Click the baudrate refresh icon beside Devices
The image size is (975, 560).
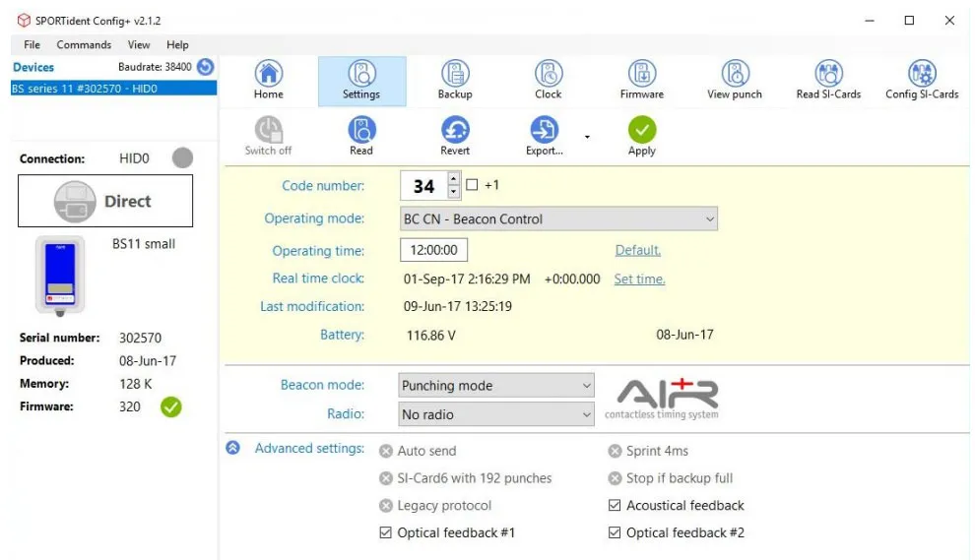[x=205, y=67]
